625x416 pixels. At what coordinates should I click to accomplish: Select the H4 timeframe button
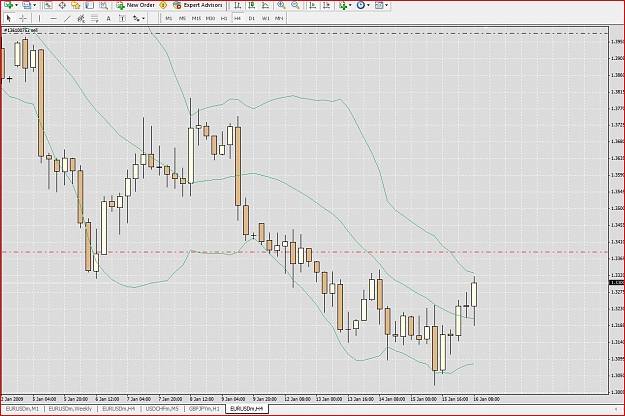(x=238, y=18)
